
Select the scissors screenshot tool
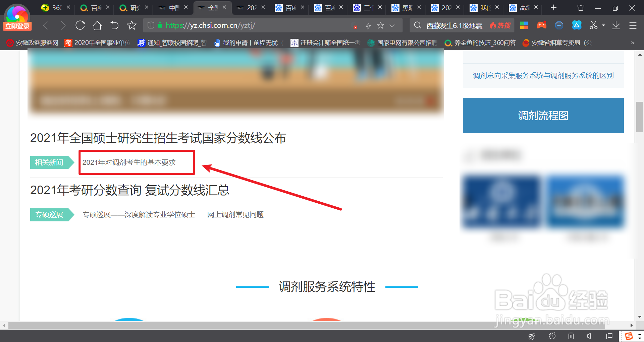click(x=593, y=25)
